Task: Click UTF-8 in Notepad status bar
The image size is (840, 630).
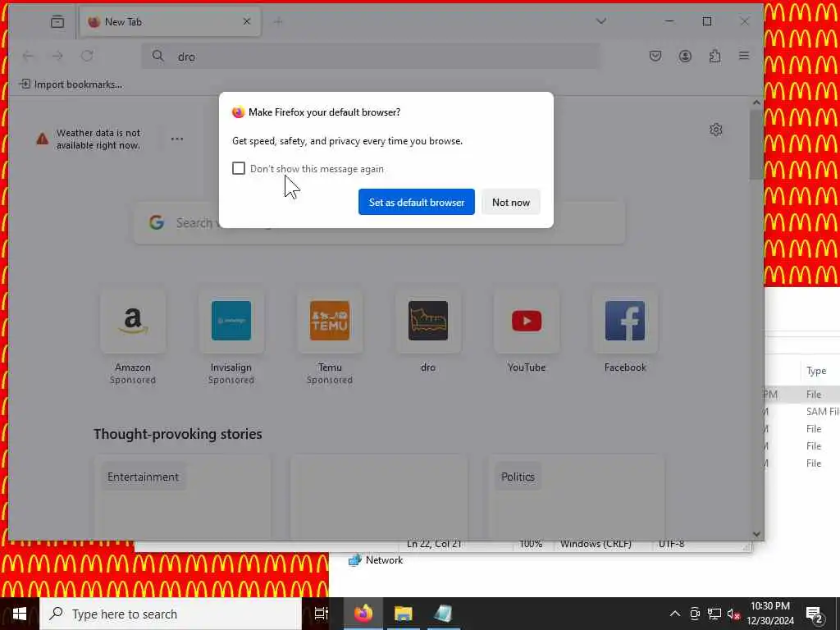Action: click(671, 545)
